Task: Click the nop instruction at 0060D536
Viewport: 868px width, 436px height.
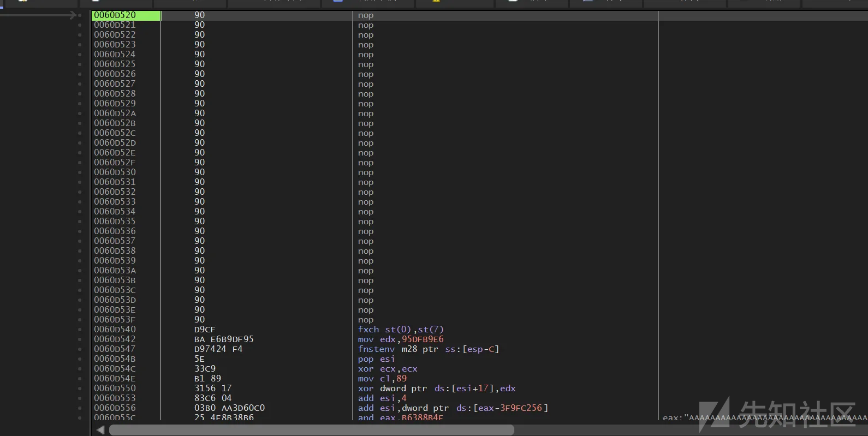Action: pos(366,231)
